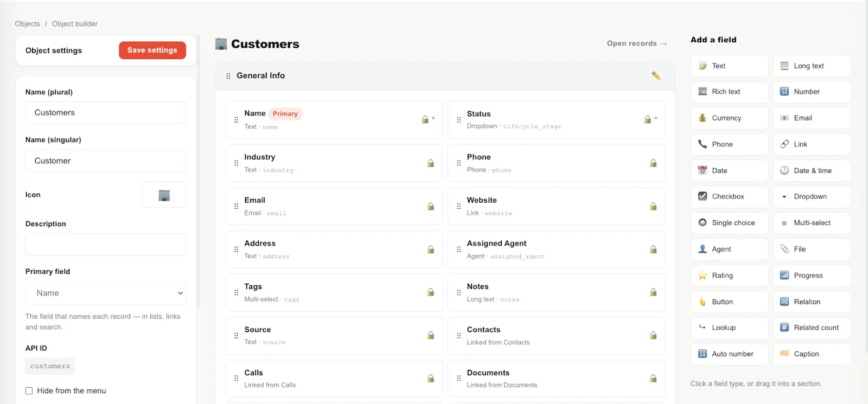Viewport: 868px width, 404px height.
Task: Add a Rating field
Action: pyautogui.click(x=730, y=275)
